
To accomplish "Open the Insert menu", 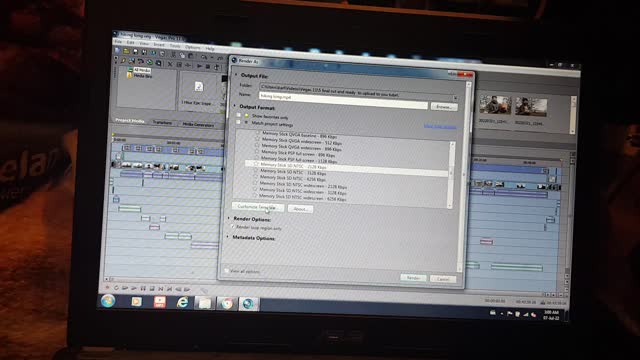I will click(x=159, y=44).
